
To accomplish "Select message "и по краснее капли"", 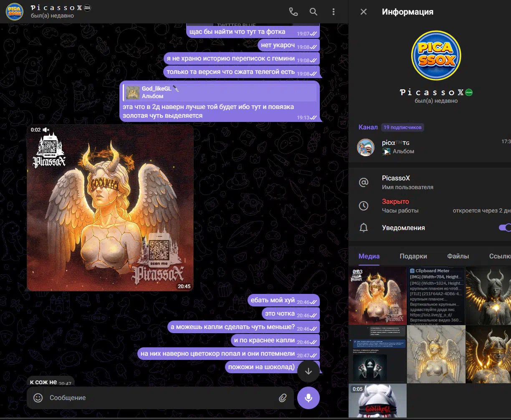I will pyautogui.click(x=275, y=340).
